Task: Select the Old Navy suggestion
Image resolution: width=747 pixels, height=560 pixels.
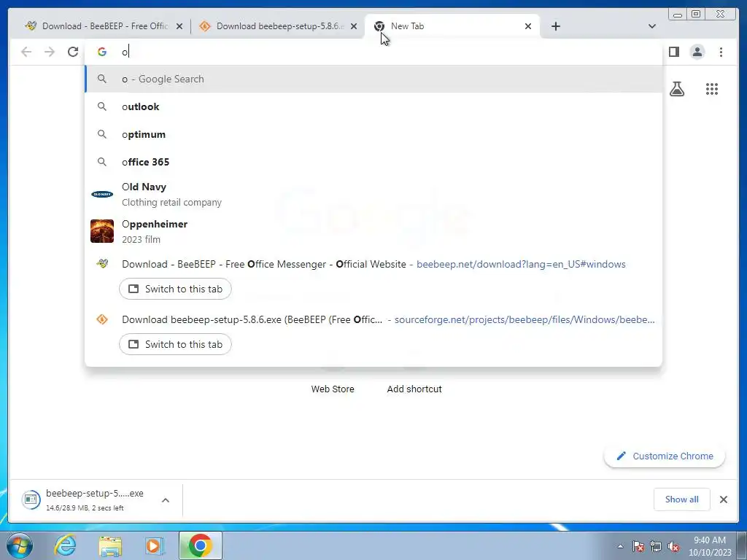Action: pyautogui.click(x=373, y=194)
